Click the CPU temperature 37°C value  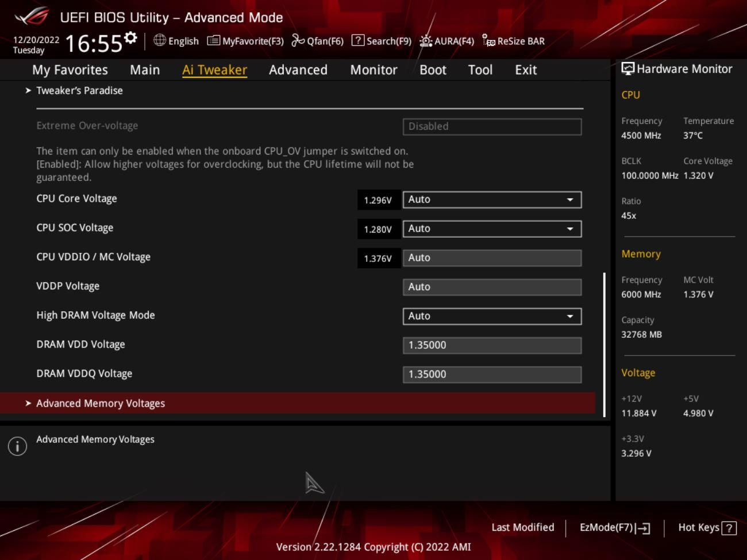point(693,136)
